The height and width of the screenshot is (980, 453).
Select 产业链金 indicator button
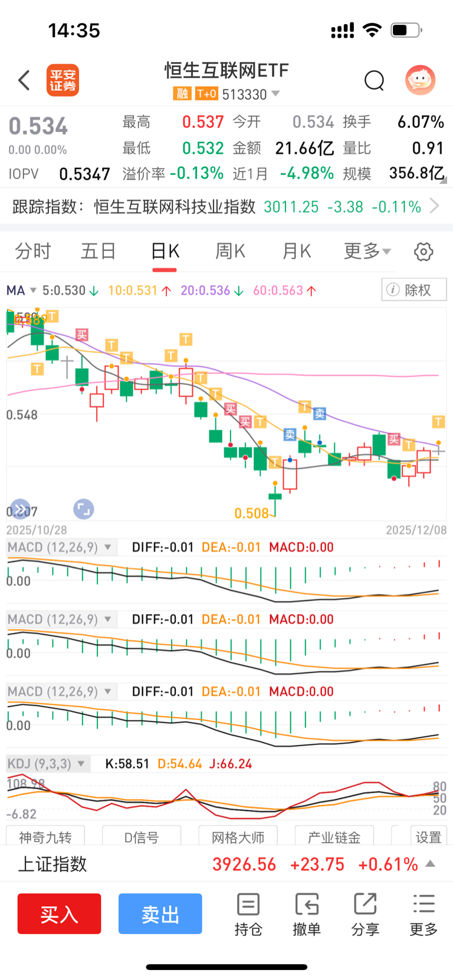334,836
